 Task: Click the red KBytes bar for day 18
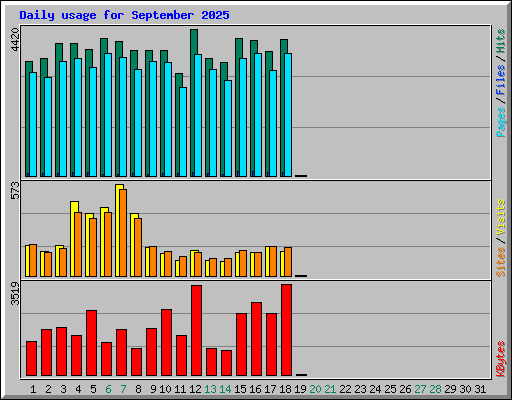click(x=286, y=330)
